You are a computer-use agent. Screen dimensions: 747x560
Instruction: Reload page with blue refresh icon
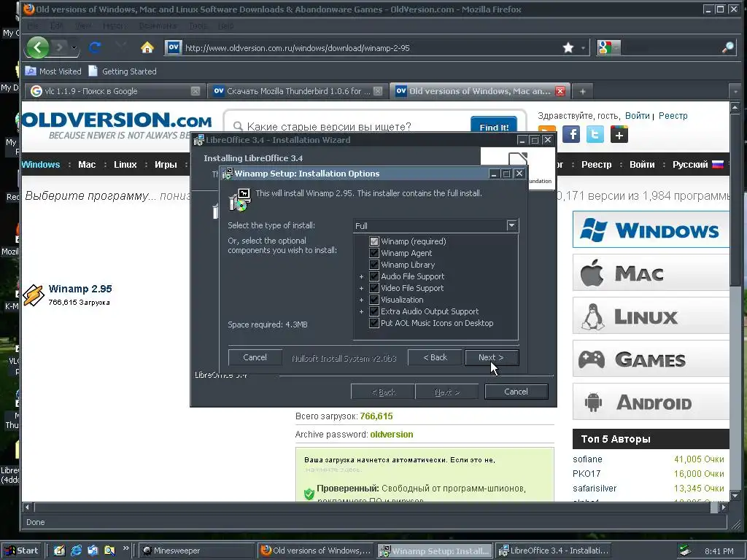pyautogui.click(x=95, y=47)
